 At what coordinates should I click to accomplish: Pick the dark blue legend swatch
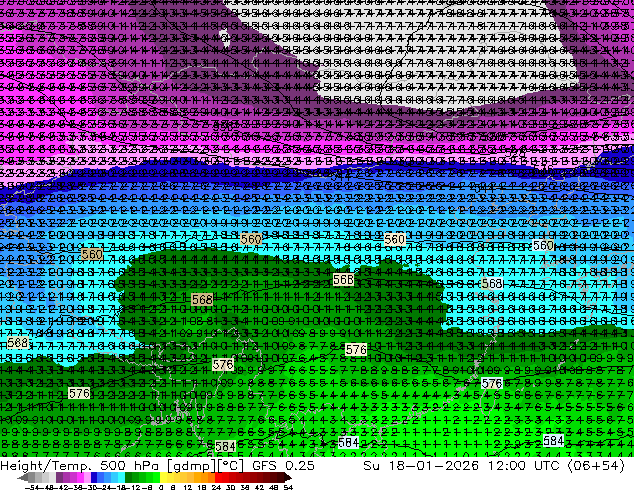pyautogui.click(x=94, y=477)
